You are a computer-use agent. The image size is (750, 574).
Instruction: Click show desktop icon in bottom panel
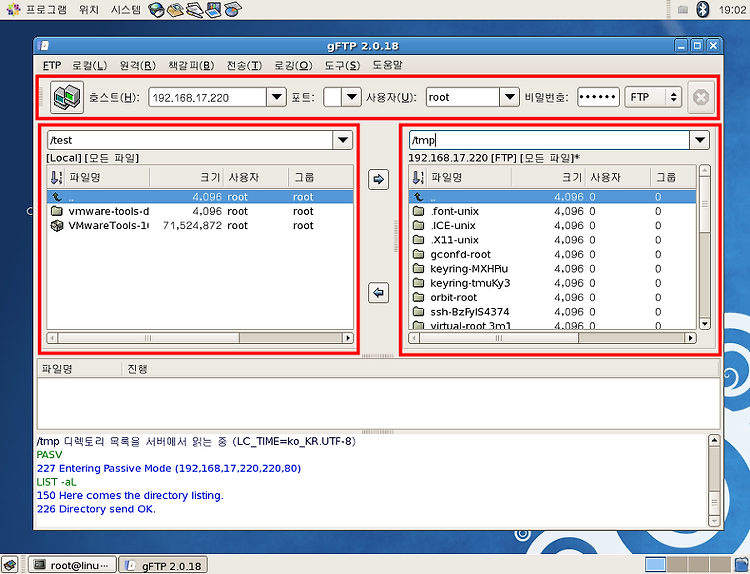click(x=10, y=565)
